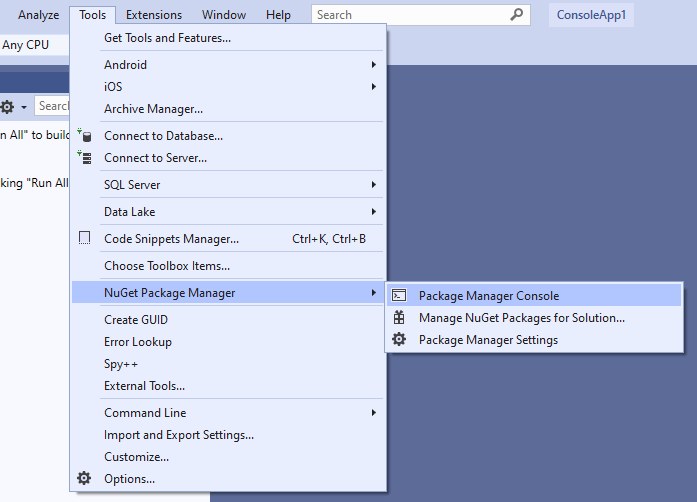Expand the Android submenu
Image resolution: width=697 pixels, height=502 pixels.
click(228, 65)
